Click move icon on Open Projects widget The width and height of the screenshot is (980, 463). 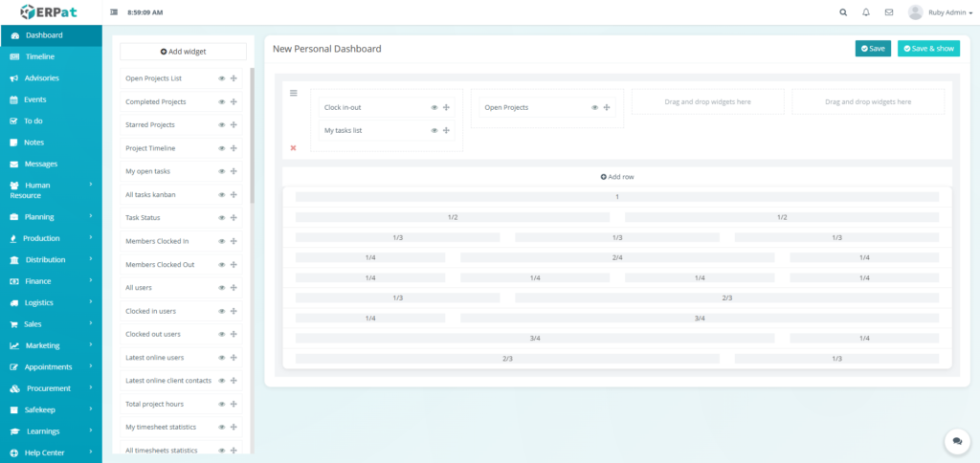click(x=607, y=107)
